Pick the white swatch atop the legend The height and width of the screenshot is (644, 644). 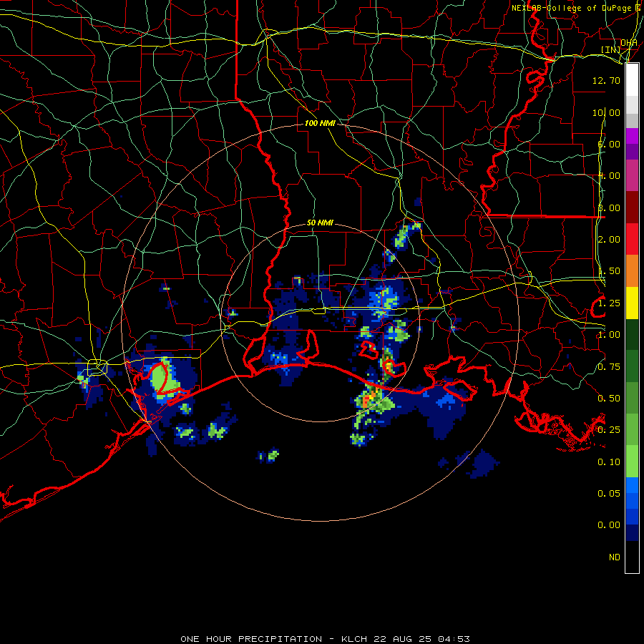[632, 79]
